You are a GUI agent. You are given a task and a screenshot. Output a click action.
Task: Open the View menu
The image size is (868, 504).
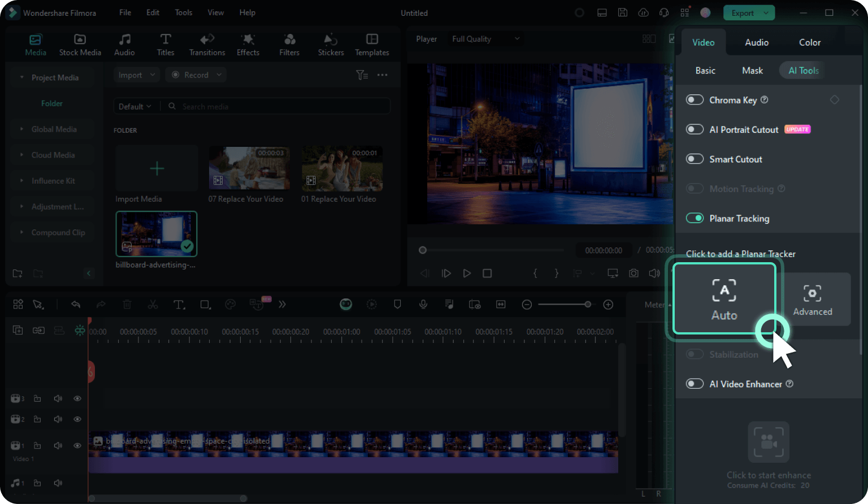(x=216, y=12)
